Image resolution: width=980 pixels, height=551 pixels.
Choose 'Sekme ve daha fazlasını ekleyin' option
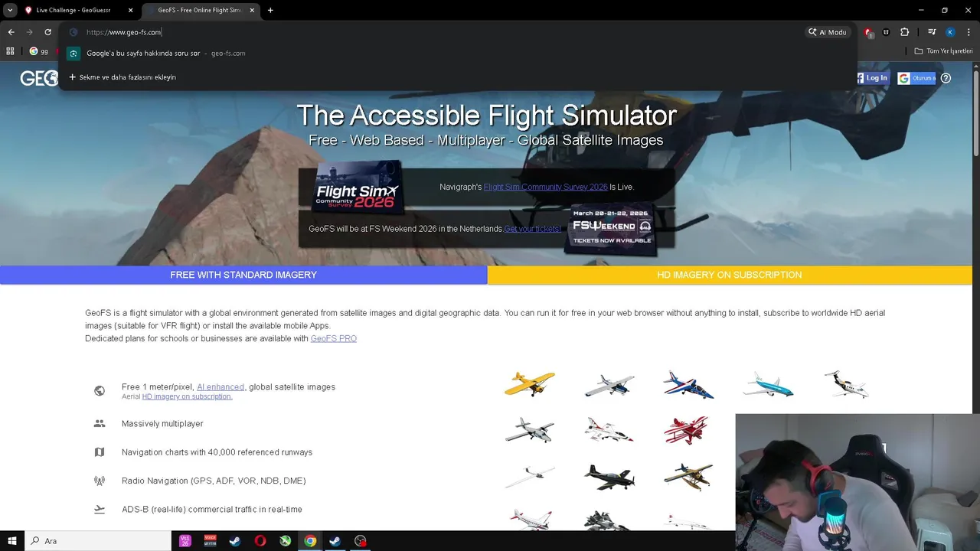pos(122,77)
